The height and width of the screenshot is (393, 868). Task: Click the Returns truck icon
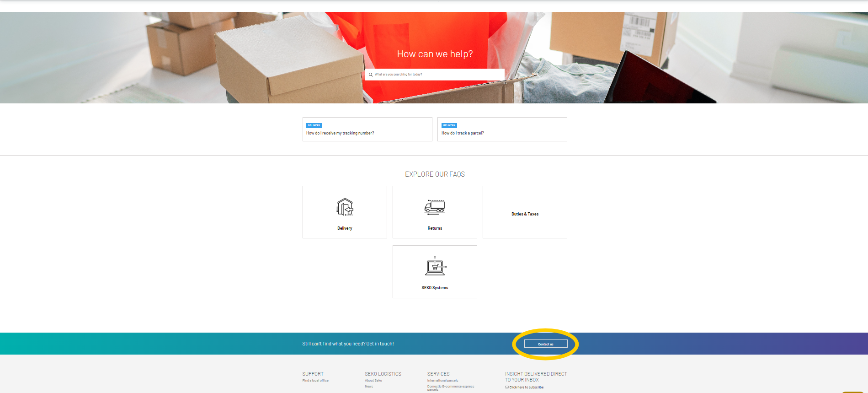pyautogui.click(x=435, y=207)
